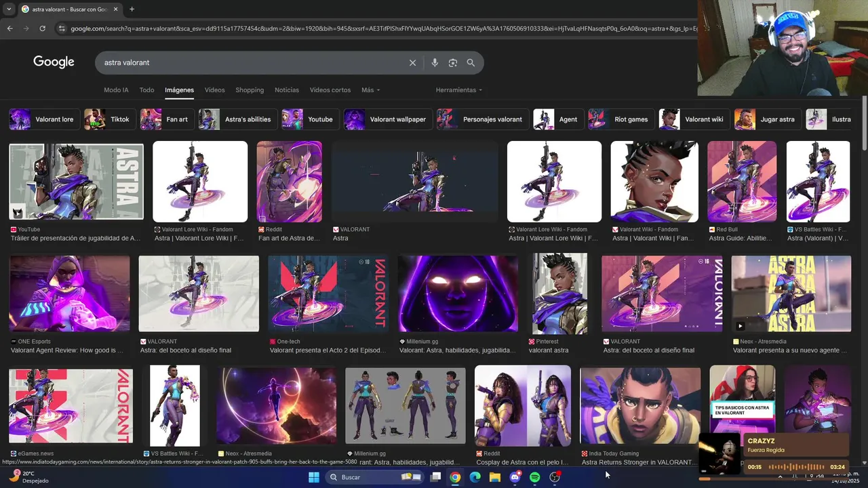Start voice search with microphone icon

tap(435, 62)
